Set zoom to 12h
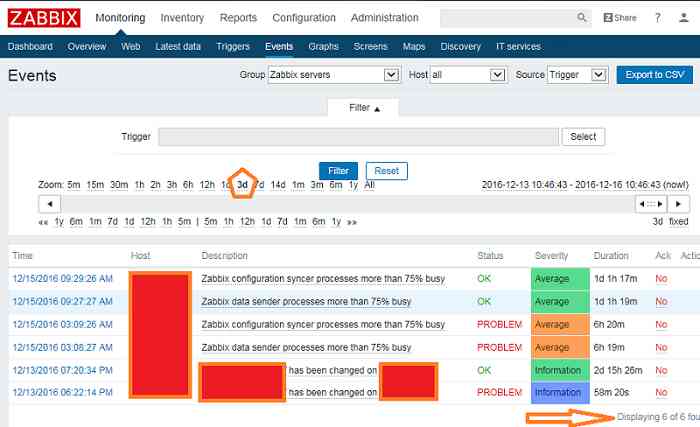The width and height of the screenshot is (700, 427). [x=207, y=185]
